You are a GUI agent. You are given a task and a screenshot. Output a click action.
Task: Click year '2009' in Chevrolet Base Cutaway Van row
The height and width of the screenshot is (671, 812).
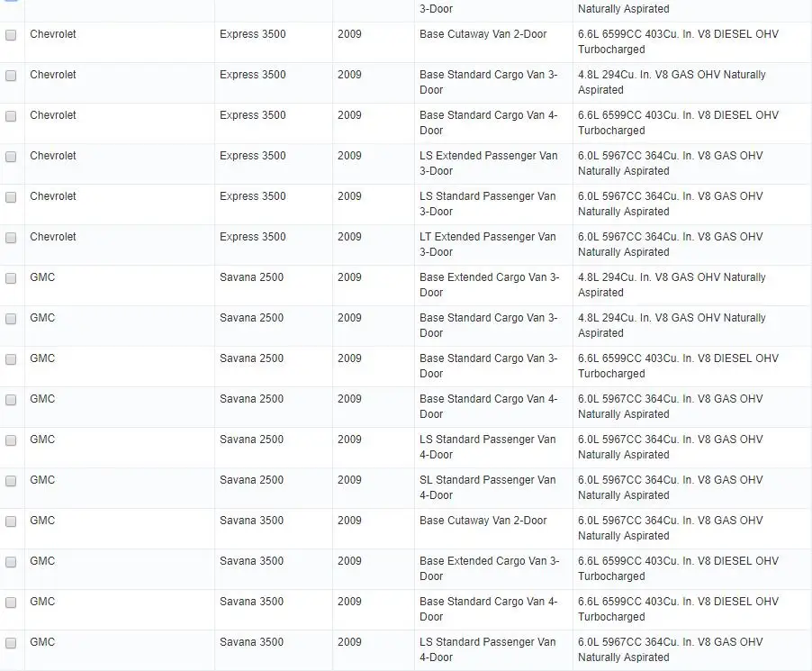click(349, 34)
